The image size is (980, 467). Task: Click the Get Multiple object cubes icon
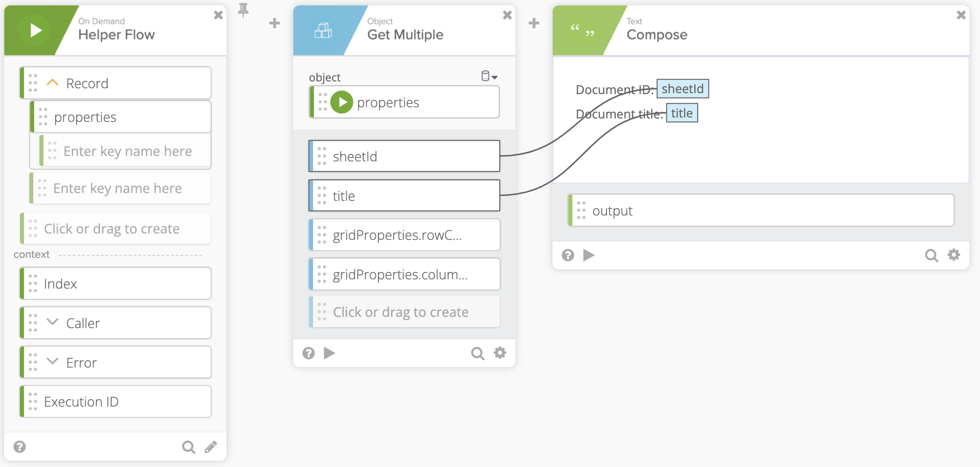(323, 31)
